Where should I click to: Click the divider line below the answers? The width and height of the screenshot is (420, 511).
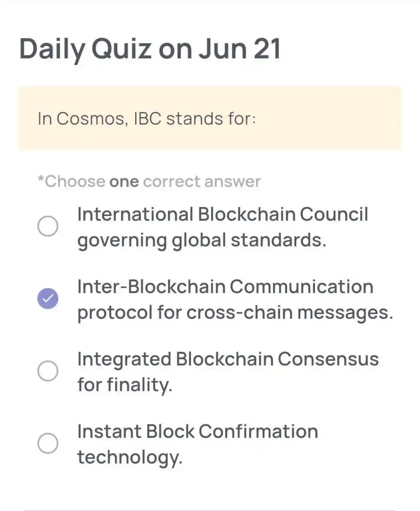[210, 510]
